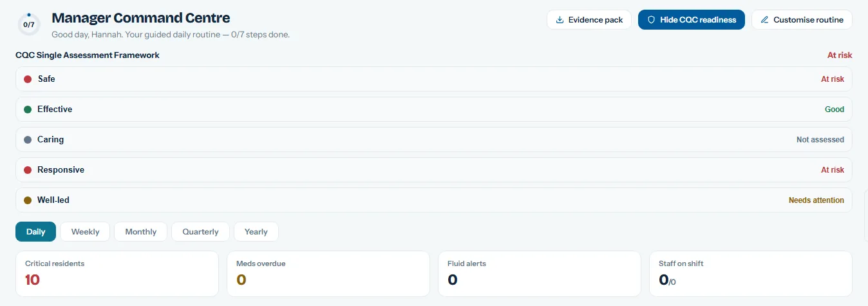This screenshot has height=306, width=868.
Task: Open the Critical residents card
Action: 117,274
